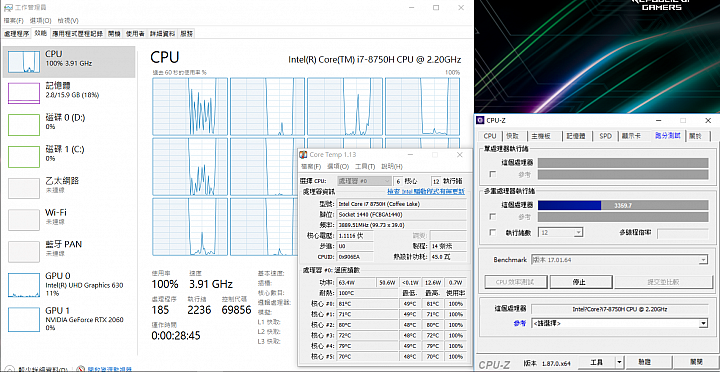Switch to 快取 tab in CPU-Z
The image size is (720, 372).
click(513, 136)
